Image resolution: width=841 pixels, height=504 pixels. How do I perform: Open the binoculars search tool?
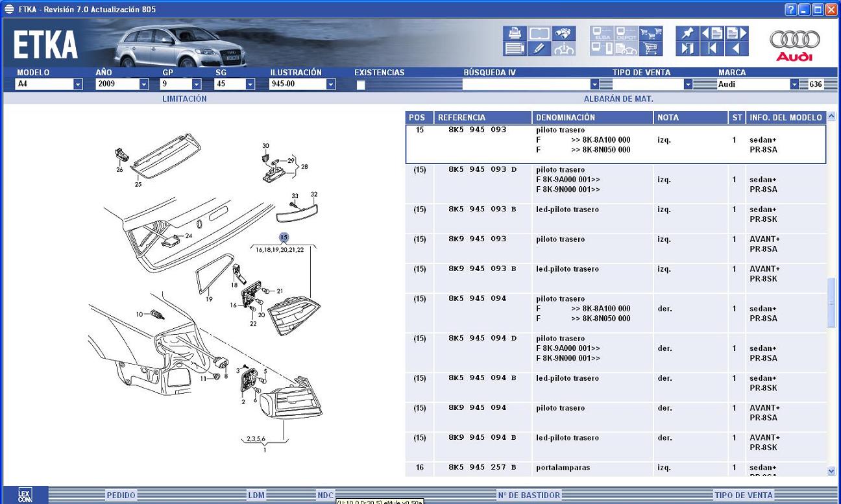pos(564,33)
